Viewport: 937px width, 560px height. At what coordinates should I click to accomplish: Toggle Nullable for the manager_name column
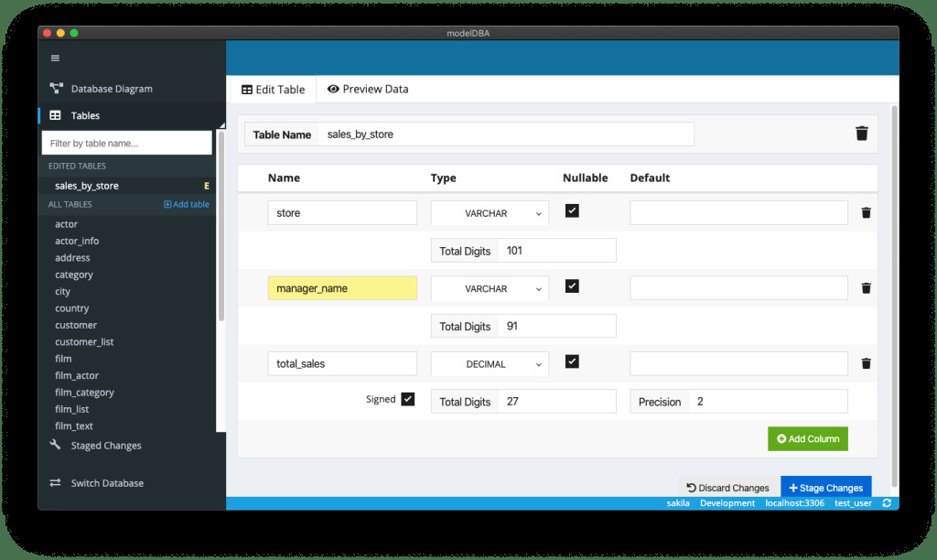572,285
